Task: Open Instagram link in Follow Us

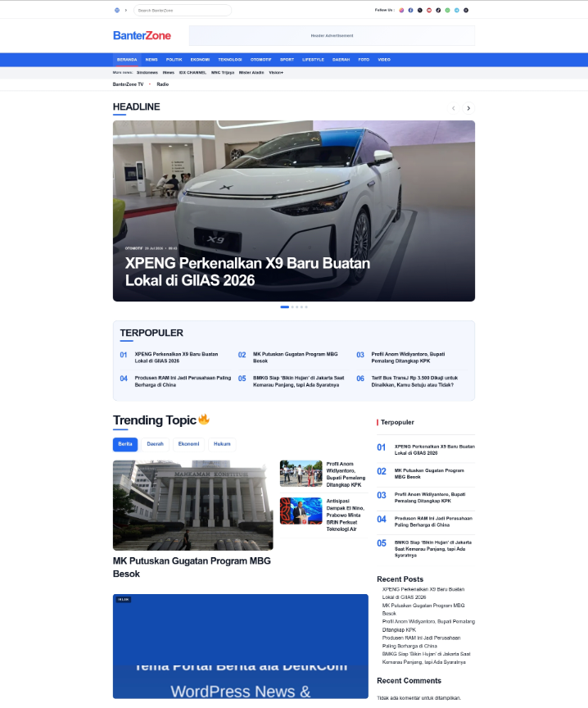Action: (401, 10)
